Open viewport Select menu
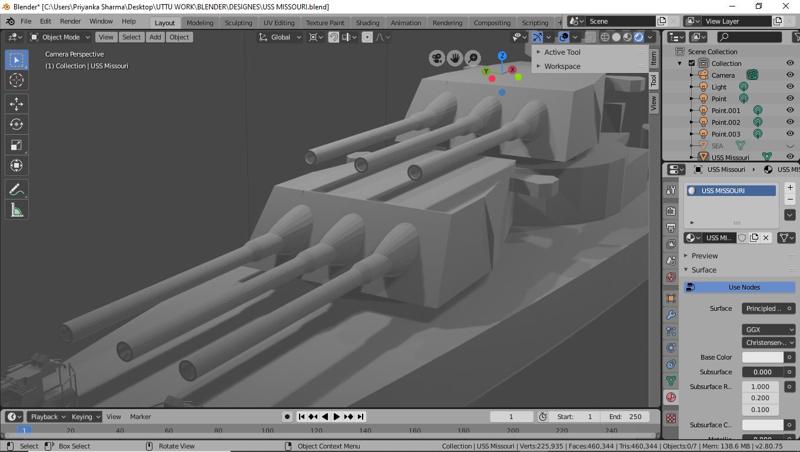This screenshot has height=452, width=800. coord(131,37)
